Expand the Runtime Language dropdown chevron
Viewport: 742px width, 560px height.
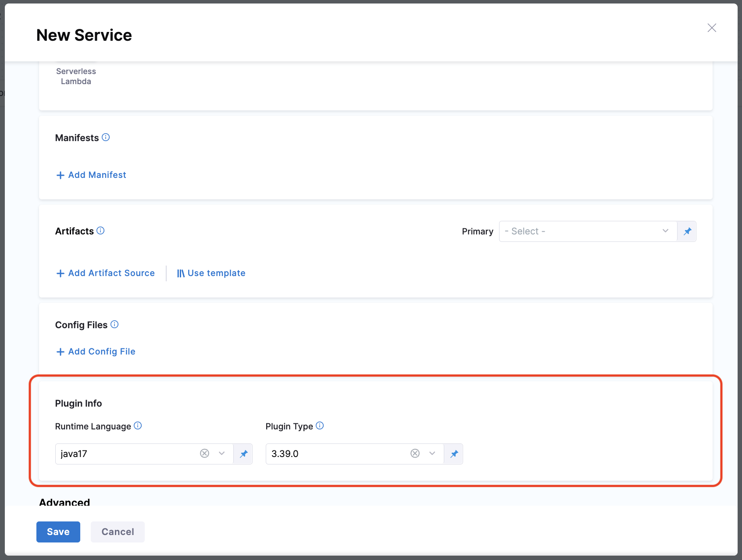click(222, 454)
